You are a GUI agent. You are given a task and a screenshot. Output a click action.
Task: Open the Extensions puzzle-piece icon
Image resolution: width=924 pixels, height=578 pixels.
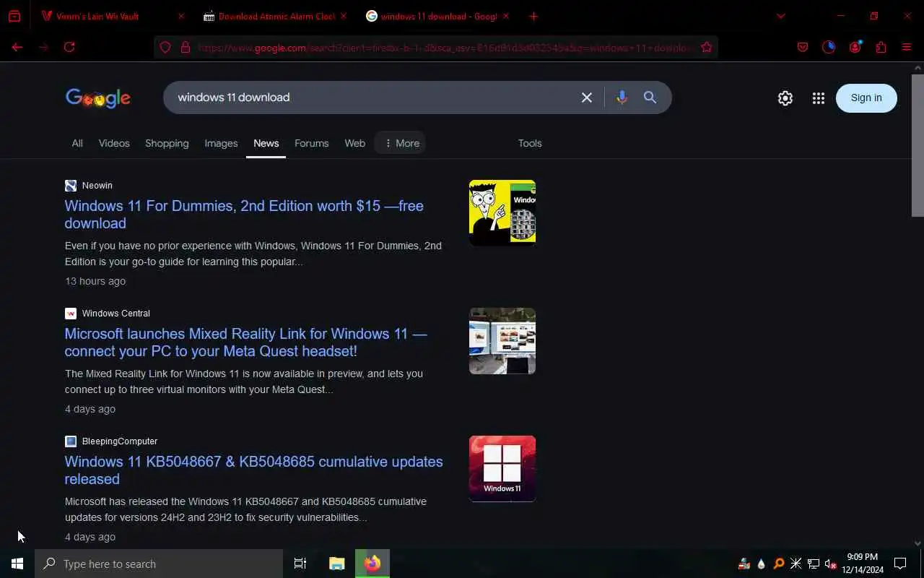tap(881, 48)
